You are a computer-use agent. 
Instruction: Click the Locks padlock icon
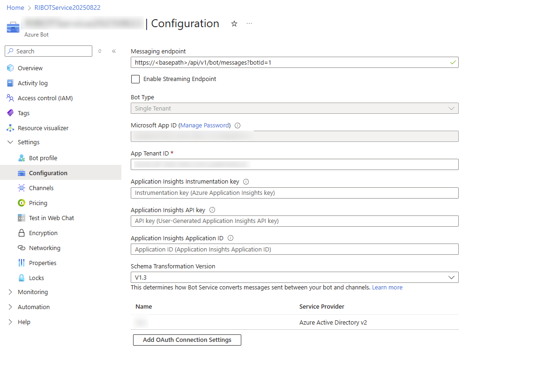point(22,278)
